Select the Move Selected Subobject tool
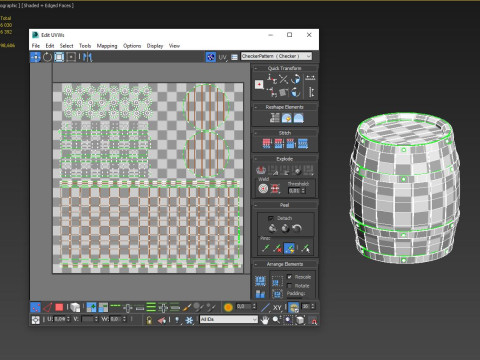Image resolution: width=480 pixels, height=360 pixels. tap(35, 57)
